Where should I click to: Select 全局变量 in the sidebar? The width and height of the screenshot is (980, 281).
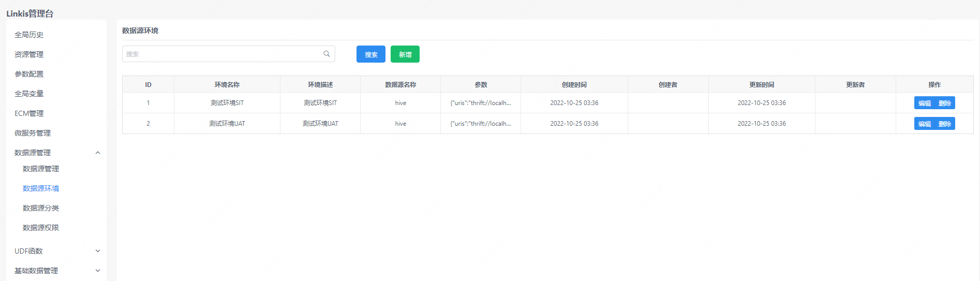coord(29,94)
